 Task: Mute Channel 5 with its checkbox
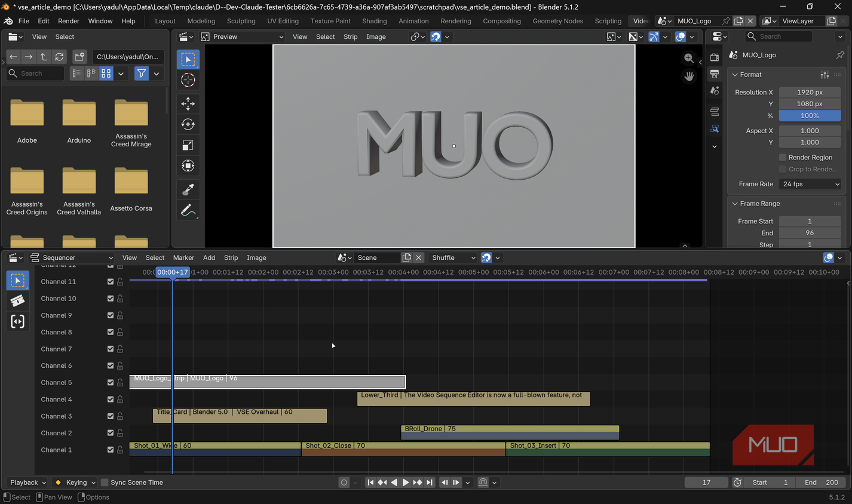(x=111, y=383)
